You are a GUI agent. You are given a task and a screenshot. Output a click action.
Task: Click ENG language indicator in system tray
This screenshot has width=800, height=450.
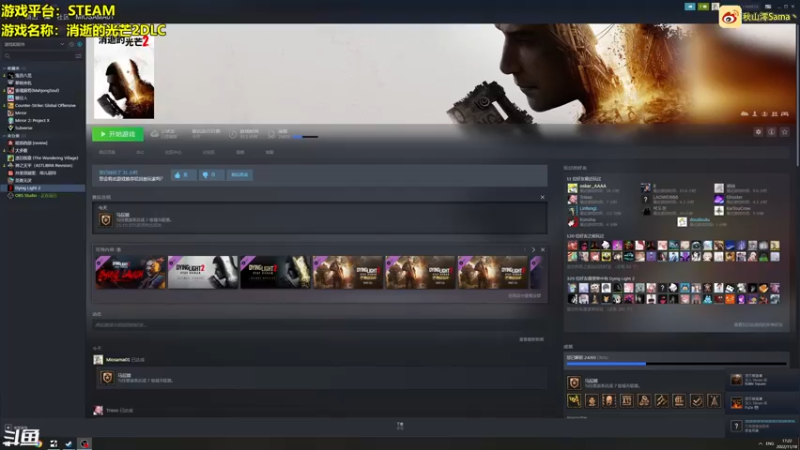click(x=769, y=443)
